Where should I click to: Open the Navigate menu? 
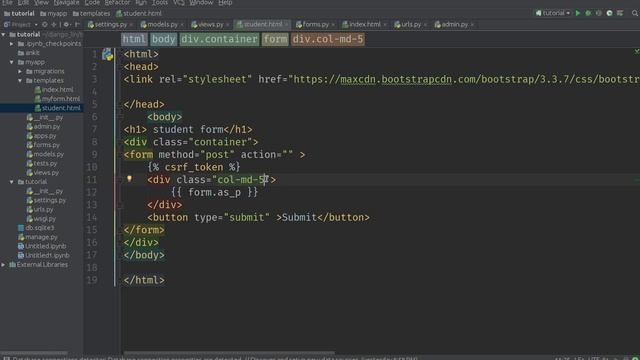tap(67, 2)
